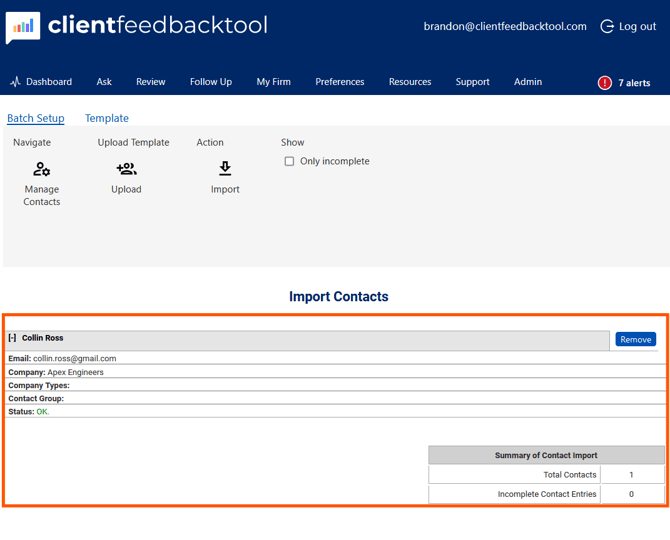The image size is (670, 540).
Task: View the 7 alerts link
Action: [x=634, y=83]
